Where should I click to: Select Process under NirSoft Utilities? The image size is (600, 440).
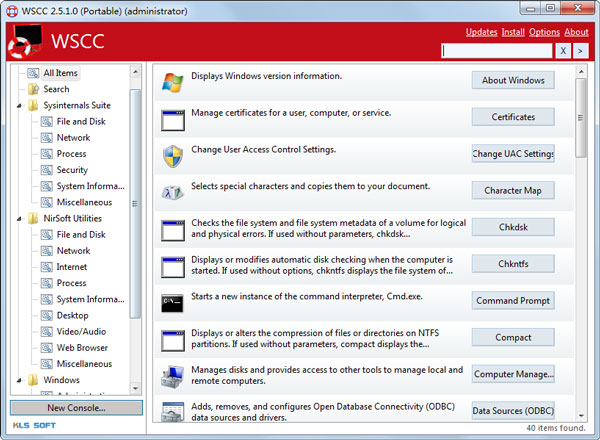click(x=72, y=283)
